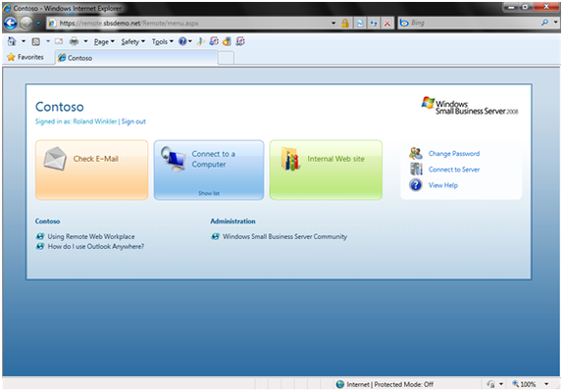Click the search magnifier icon

coord(544,23)
